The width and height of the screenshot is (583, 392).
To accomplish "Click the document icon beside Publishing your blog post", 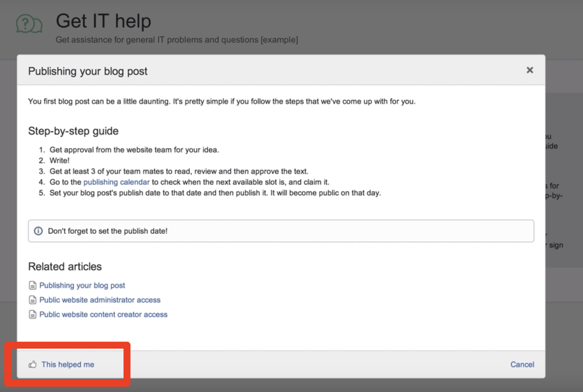I will coord(33,285).
